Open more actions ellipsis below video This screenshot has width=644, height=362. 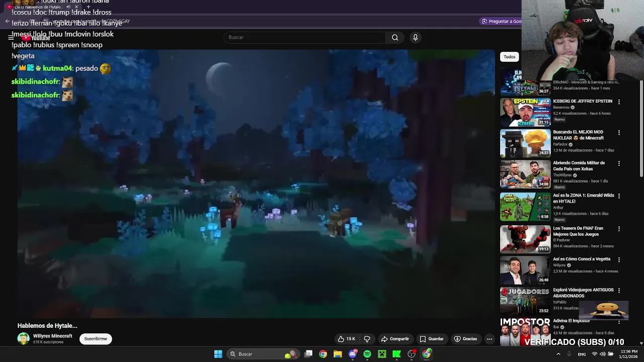coord(489,339)
